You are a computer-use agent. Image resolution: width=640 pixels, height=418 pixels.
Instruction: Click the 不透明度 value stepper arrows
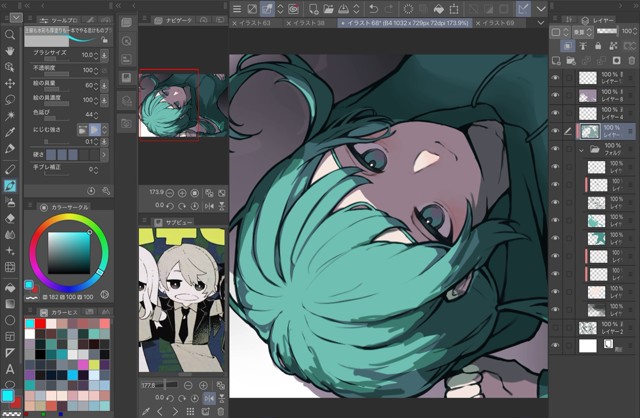(x=96, y=70)
